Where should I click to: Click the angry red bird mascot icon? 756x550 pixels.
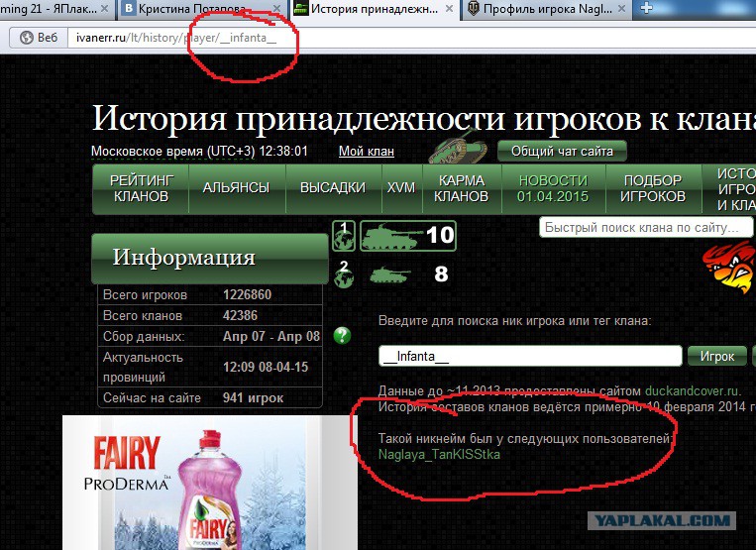[728, 268]
